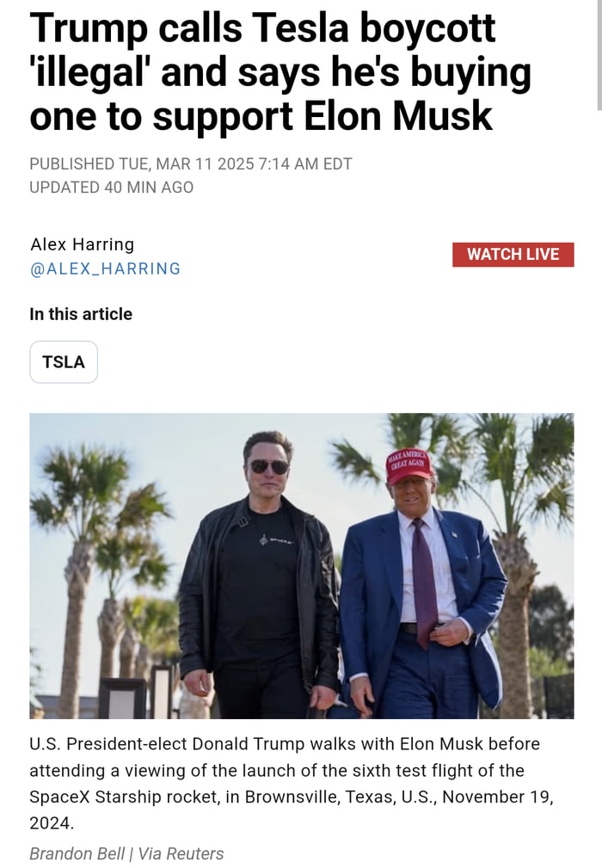Click the photo caption text
The image size is (602, 868).
291,783
